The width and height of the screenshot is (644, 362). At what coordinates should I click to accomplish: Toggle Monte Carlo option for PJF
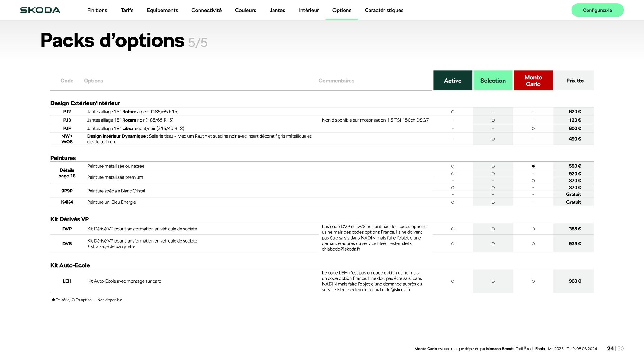click(533, 128)
